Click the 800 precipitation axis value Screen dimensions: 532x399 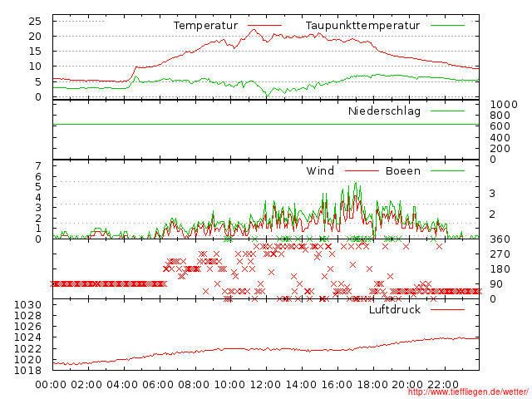[500, 116]
